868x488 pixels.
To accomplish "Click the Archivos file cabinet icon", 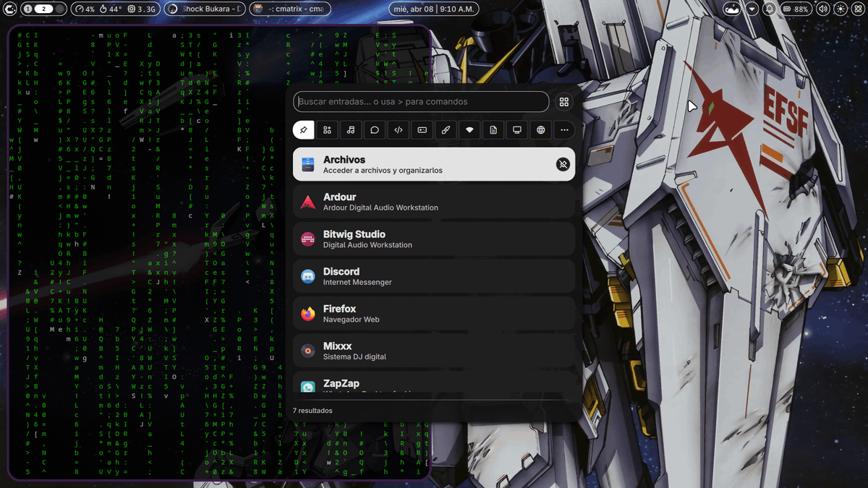I will [x=308, y=165].
